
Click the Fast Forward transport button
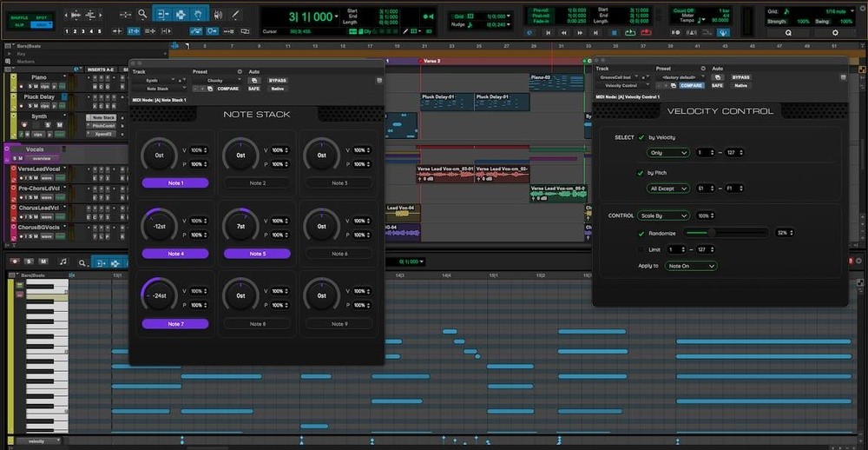(x=580, y=33)
